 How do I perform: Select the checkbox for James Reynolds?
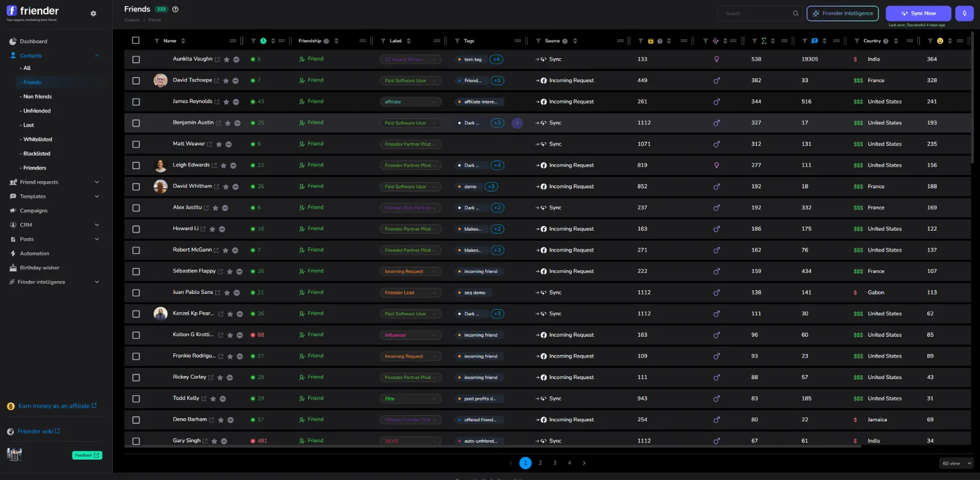tap(136, 102)
